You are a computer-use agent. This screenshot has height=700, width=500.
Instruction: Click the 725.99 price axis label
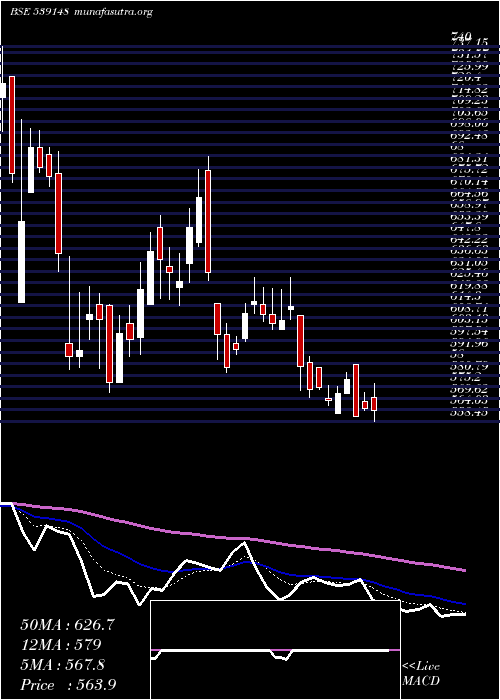(469, 66)
